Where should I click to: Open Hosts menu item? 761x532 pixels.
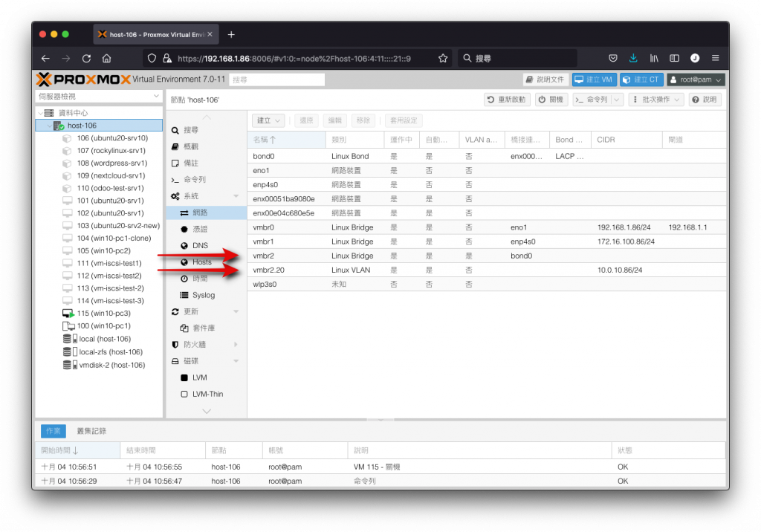[x=207, y=262]
